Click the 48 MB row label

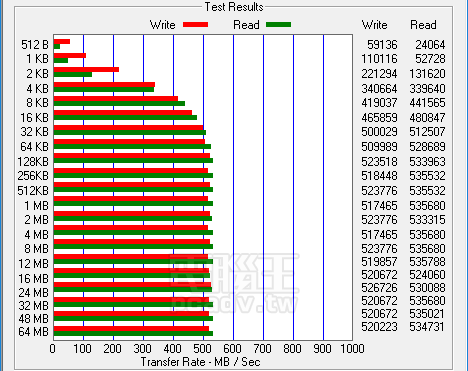pyautogui.click(x=34, y=319)
